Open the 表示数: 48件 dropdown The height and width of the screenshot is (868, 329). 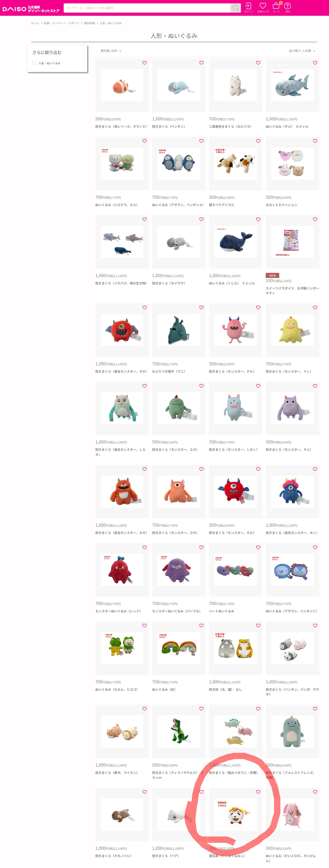[x=111, y=51]
